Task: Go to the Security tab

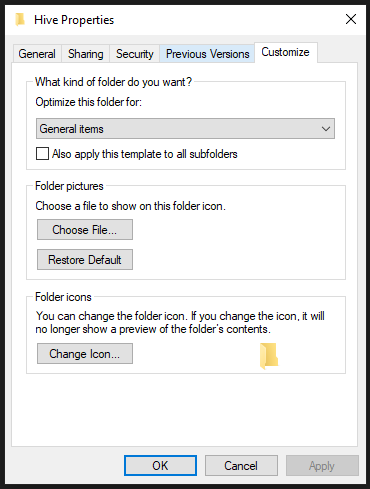Action: coord(135,54)
